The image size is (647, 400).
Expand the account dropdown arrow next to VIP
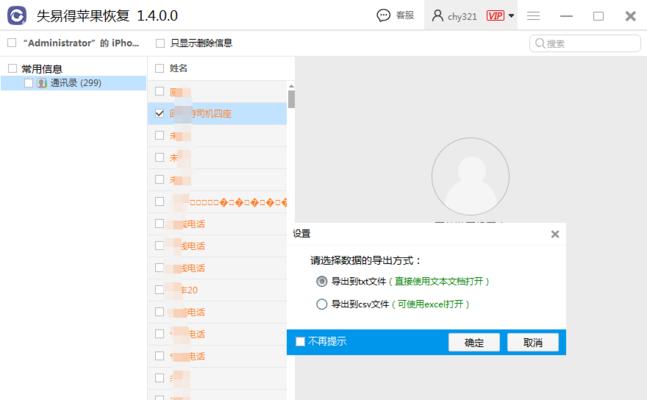pos(511,16)
